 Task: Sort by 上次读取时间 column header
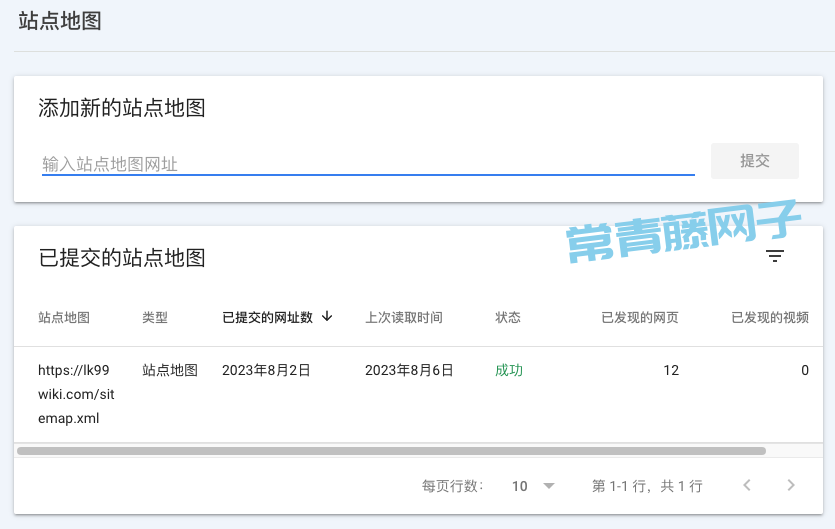404,318
